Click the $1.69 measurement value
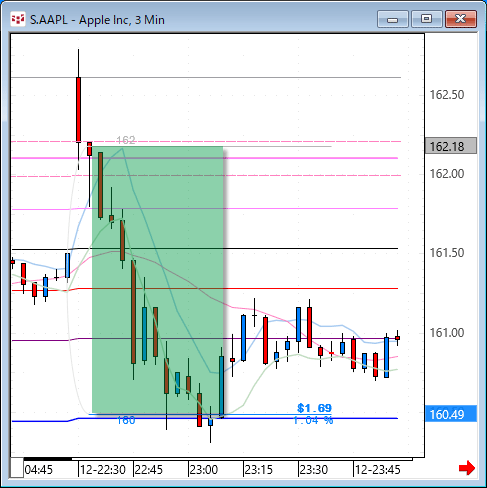 (x=314, y=408)
